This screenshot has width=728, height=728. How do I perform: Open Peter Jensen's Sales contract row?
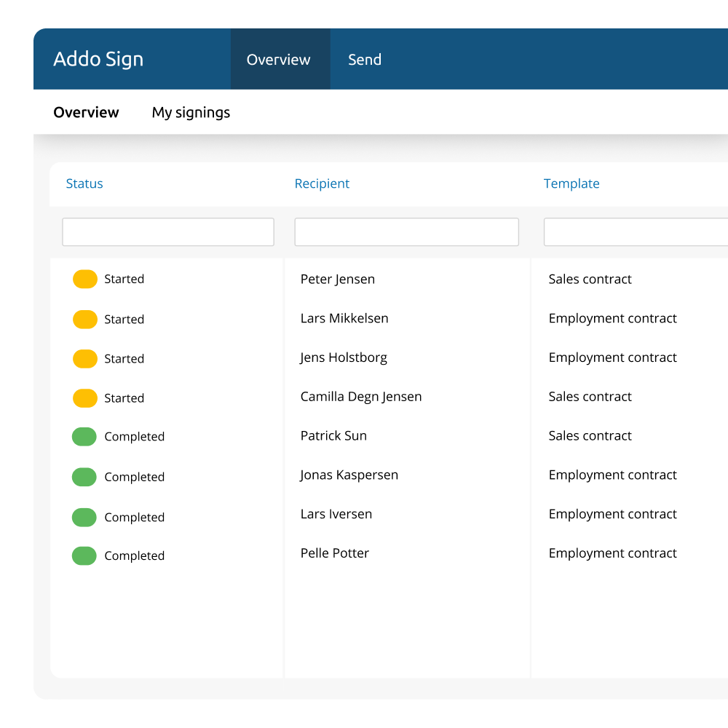click(337, 279)
